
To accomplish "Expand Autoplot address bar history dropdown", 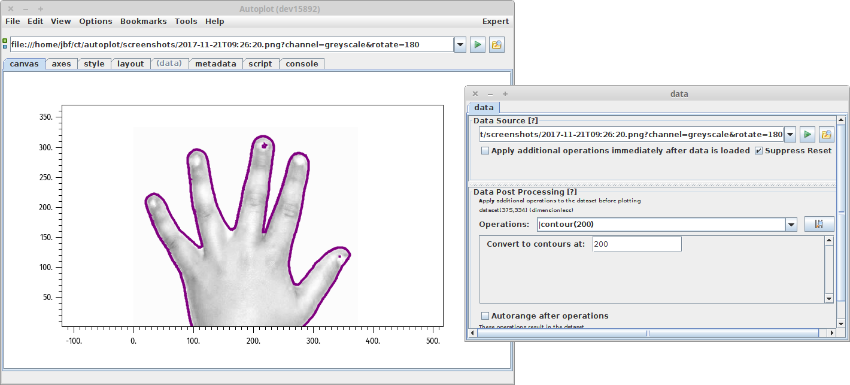I will coord(460,44).
